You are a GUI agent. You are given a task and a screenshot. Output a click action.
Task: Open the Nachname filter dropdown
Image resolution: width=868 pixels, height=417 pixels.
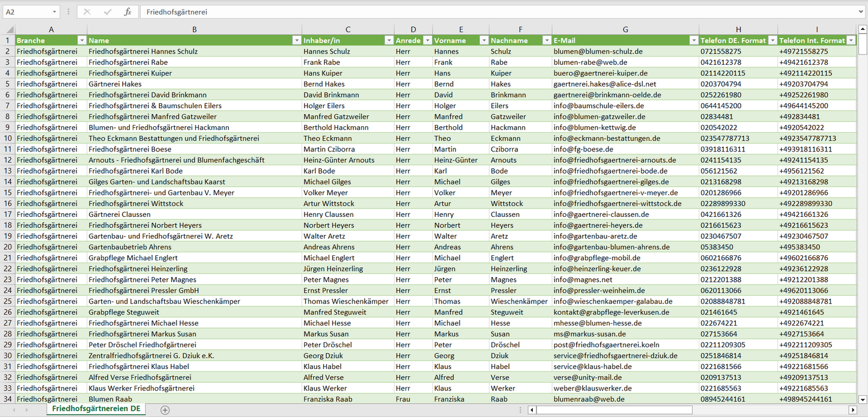point(547,40)
